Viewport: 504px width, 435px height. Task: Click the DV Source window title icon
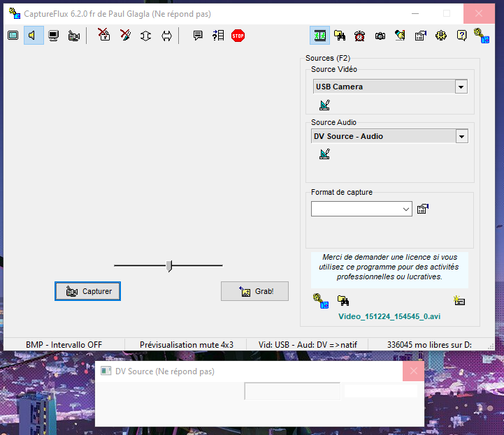(x=106, y=371)
